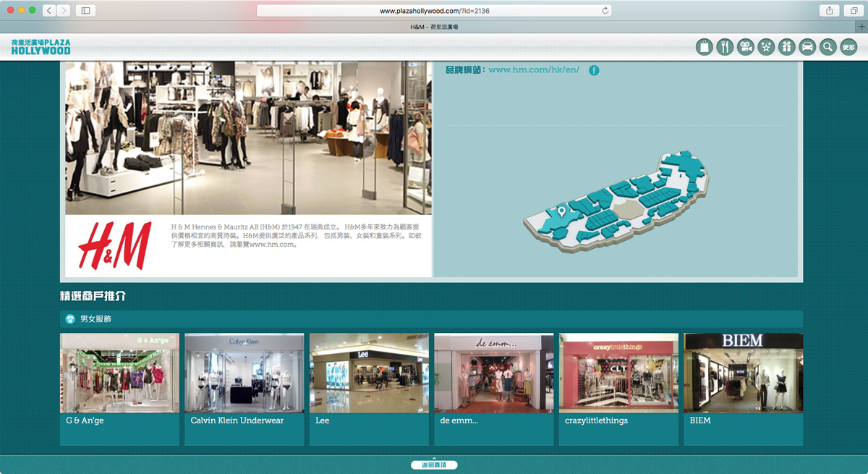
Task: Click the Safari address bar
Action: [434, 11]
